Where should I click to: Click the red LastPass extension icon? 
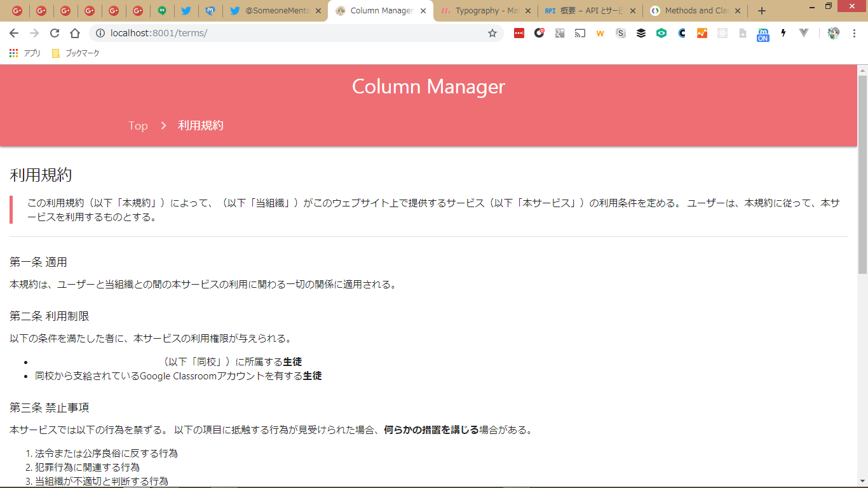point(519,33)
